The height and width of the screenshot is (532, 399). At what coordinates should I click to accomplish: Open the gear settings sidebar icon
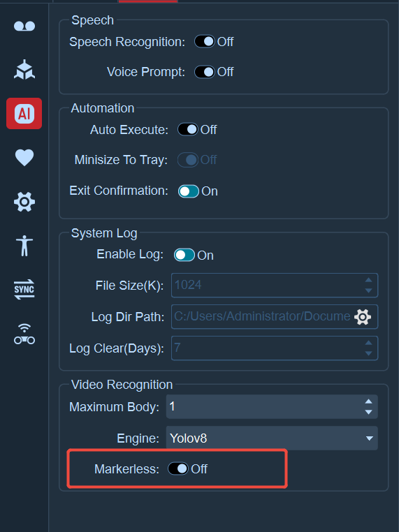pyautogui.click(x=24, y=202)
